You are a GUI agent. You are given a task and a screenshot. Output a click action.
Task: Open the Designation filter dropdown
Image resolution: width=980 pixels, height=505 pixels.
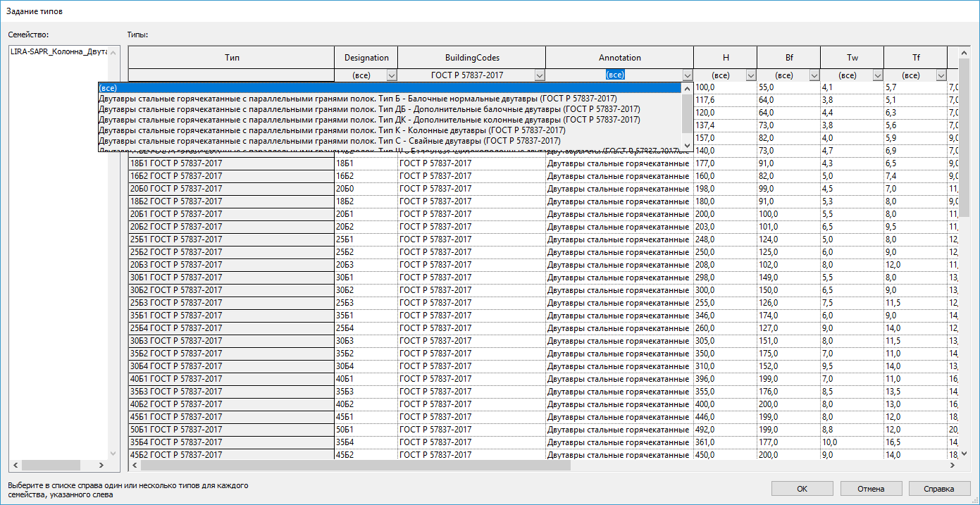tap(392, 75)
